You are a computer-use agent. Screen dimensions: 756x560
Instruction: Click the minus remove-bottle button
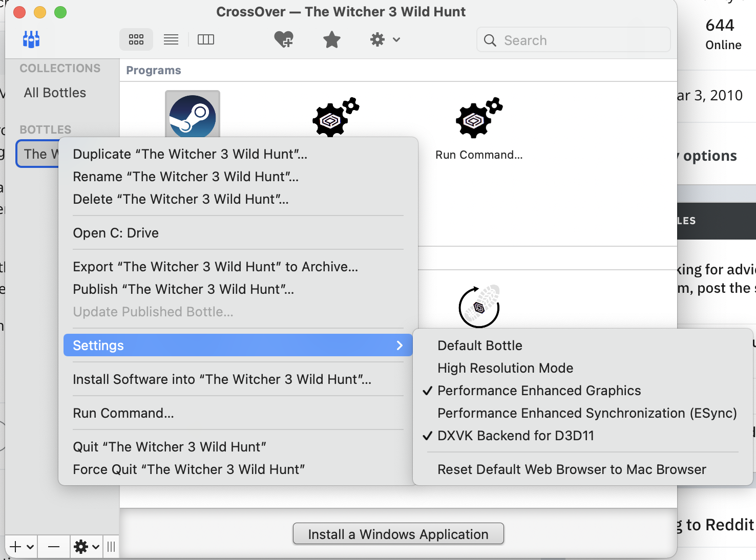click(54, 547)
